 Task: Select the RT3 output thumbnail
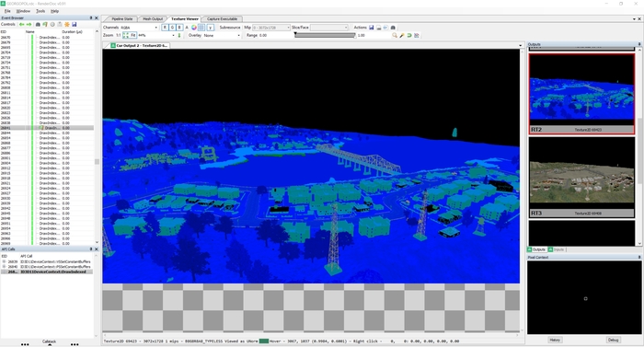pos(581,178)
